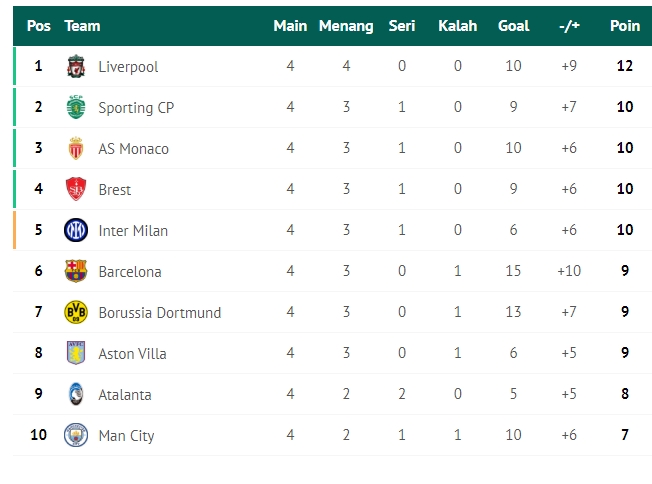Click the Atalanta club crest
This screenshot has width=652, height=484.
(x=76, y=394)
